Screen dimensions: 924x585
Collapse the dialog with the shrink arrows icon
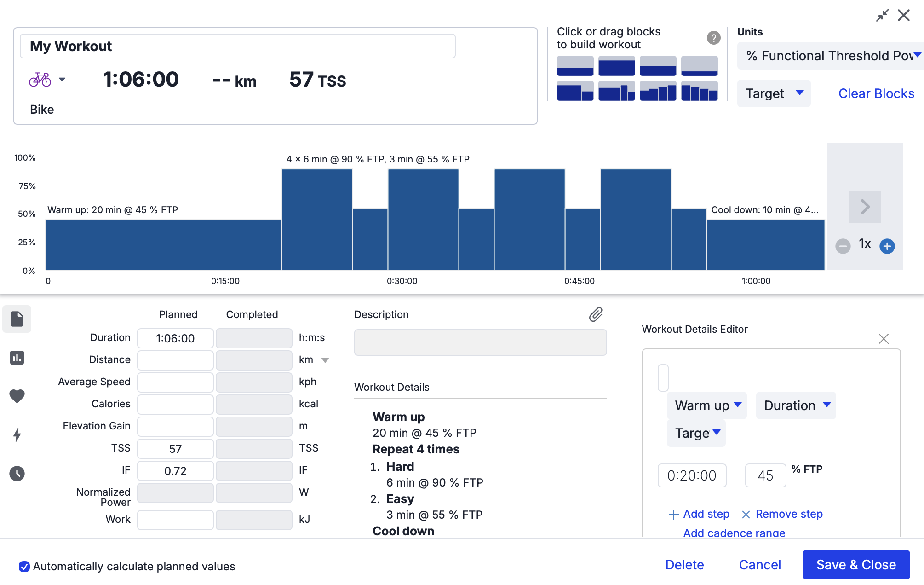point(882,15)
